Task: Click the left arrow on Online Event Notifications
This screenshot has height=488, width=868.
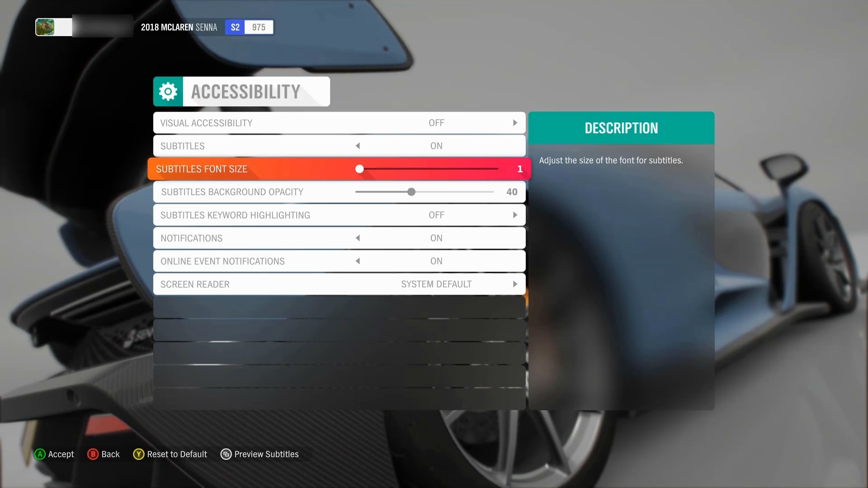Action: [358, 261]
